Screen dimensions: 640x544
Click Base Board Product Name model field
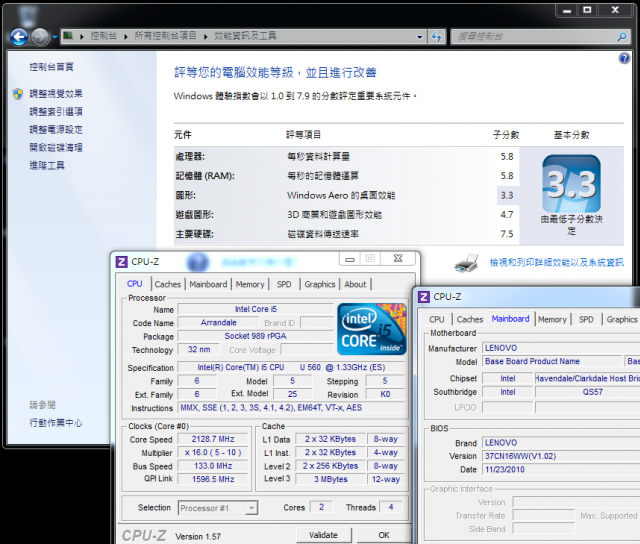(x=552, y=361)
